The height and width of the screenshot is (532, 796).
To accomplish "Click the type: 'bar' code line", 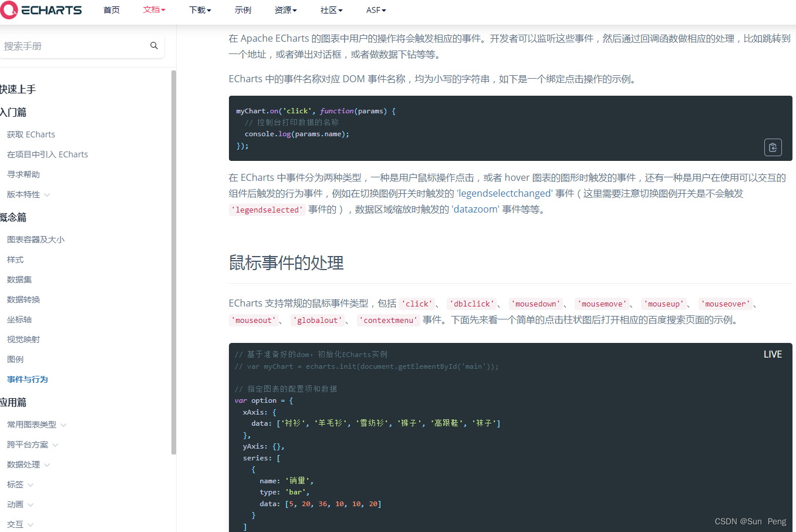I will tap(284, 492).
